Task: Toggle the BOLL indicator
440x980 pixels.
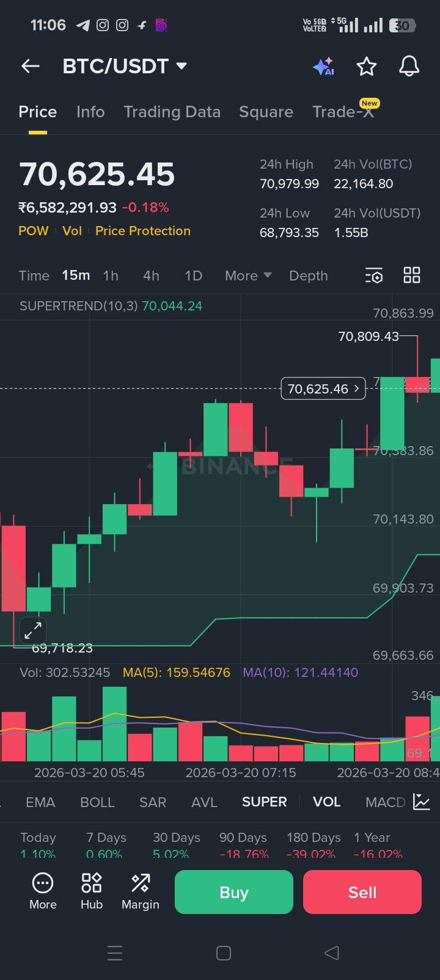Action: (97, 802)
